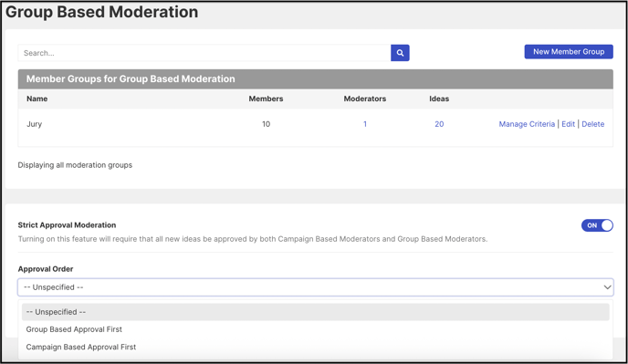Click the Moderators column header
The width and height of the screenshot is (628, 364).
(364, 99)
